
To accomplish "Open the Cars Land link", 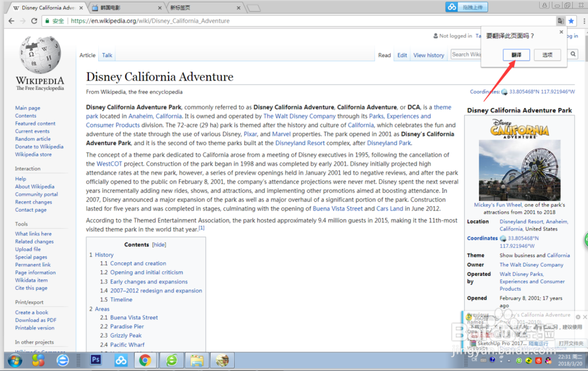I will (390, 209).
